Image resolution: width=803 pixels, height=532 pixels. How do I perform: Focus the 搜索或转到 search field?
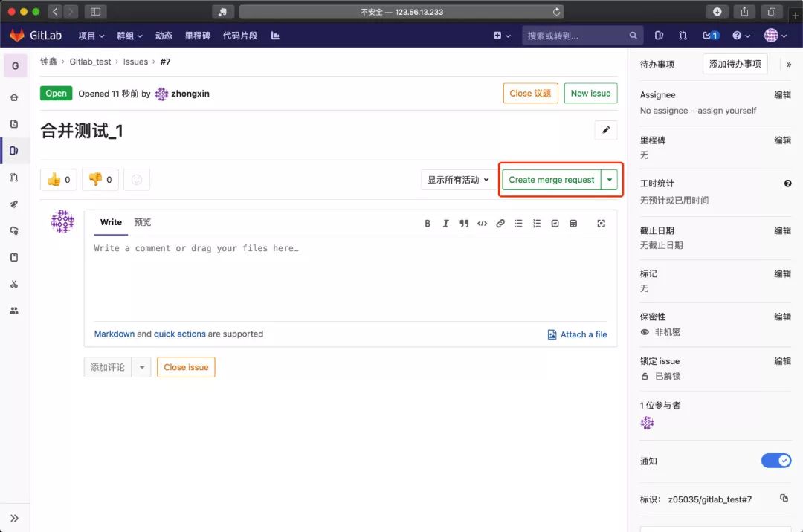click(582, 36)
